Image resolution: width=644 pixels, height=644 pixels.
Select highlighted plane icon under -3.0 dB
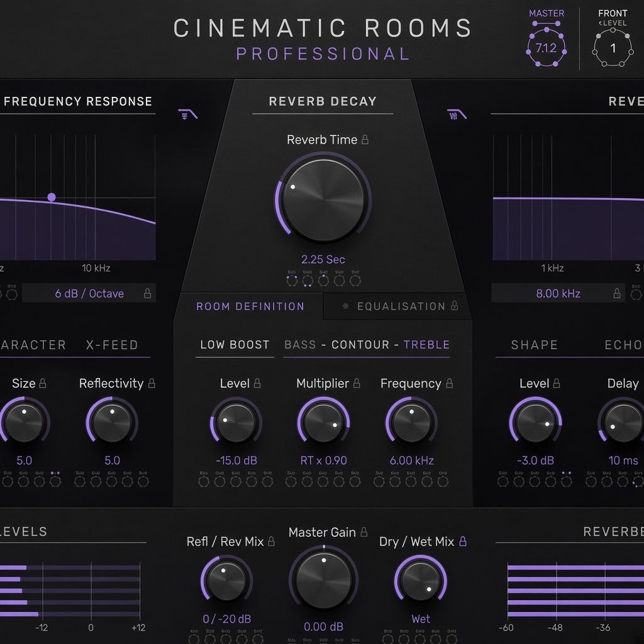[567, 480]
